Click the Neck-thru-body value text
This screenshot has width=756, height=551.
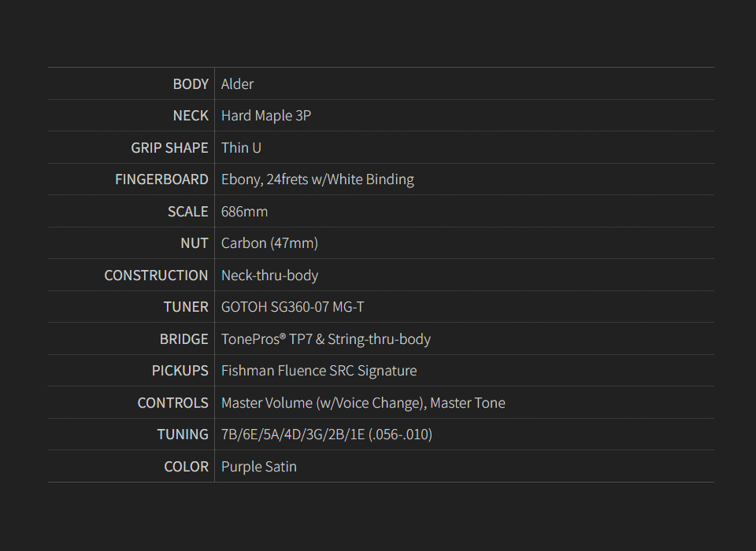[x=269, y=275]
